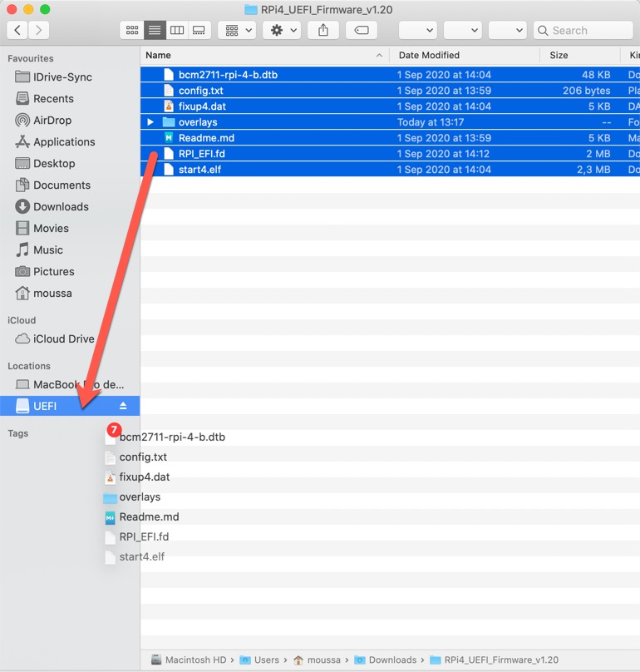Switch to column view
Image resolution: width=640 pixels, height=672 pixels.
coord(177,31)
